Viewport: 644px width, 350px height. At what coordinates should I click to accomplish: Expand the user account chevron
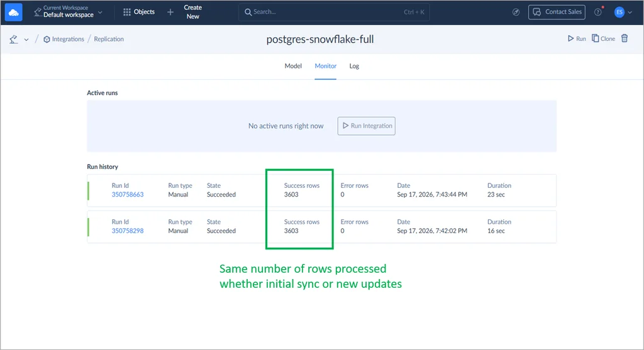click(630, 13)
